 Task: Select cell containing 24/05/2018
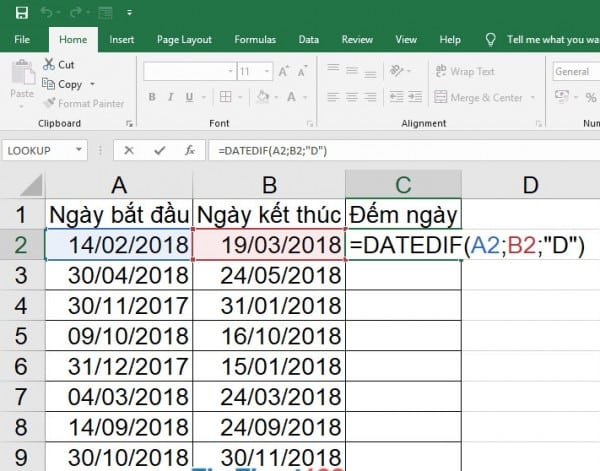[269, 275]
